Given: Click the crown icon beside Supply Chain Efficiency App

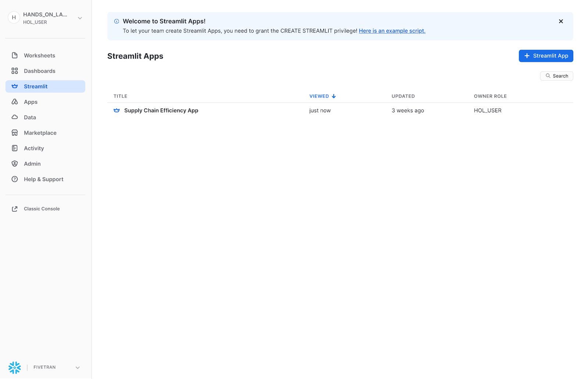Looking at the screenshot, I should (116, 110).
